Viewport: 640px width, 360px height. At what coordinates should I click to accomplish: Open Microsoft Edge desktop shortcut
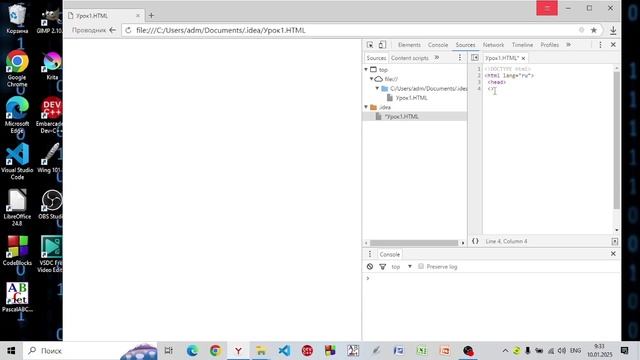pyautogui.click(x=17, y=115)
